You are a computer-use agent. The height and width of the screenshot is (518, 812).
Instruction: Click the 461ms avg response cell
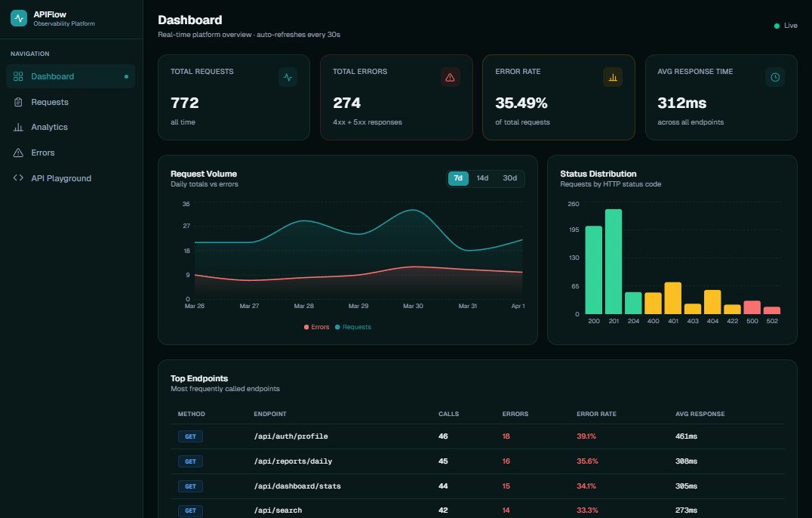(686, 436)
